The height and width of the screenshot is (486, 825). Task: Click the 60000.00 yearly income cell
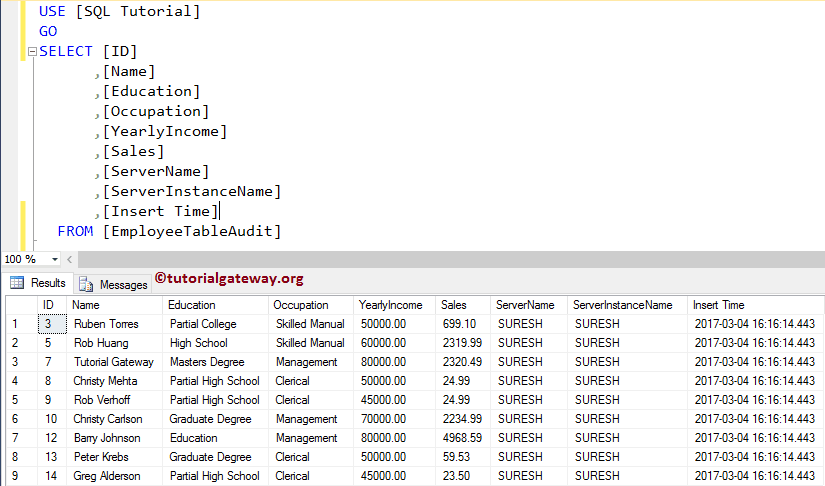(x=395, y=343)
